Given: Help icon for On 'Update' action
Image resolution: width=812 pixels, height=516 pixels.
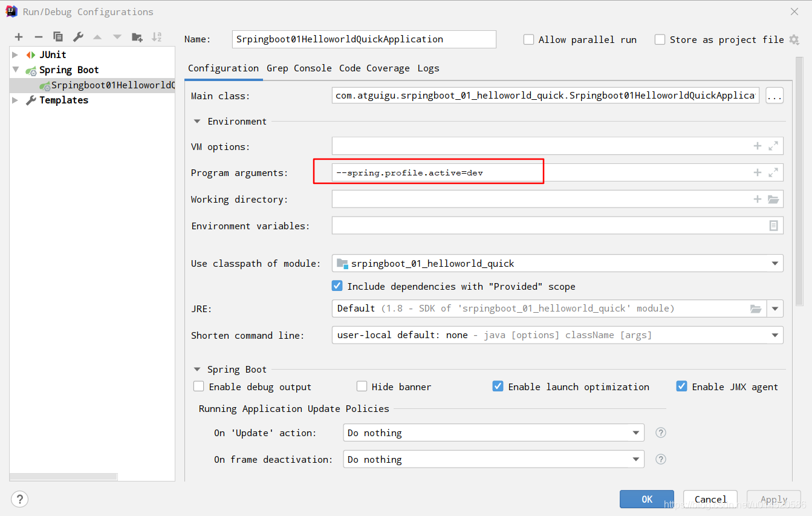Looking at the screenshot, I should click(661, 433).
